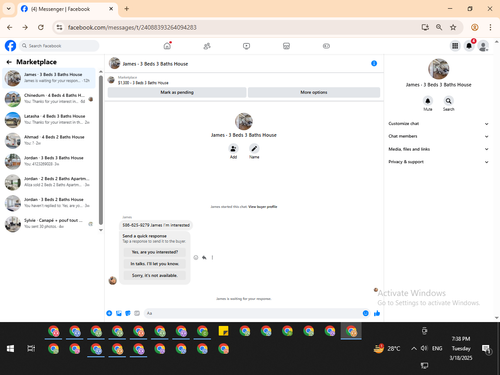This screenshot has height=375, width=500.
Task: Send quick response 'Yes, are you interested?'
Action: (x=154, y=252)
